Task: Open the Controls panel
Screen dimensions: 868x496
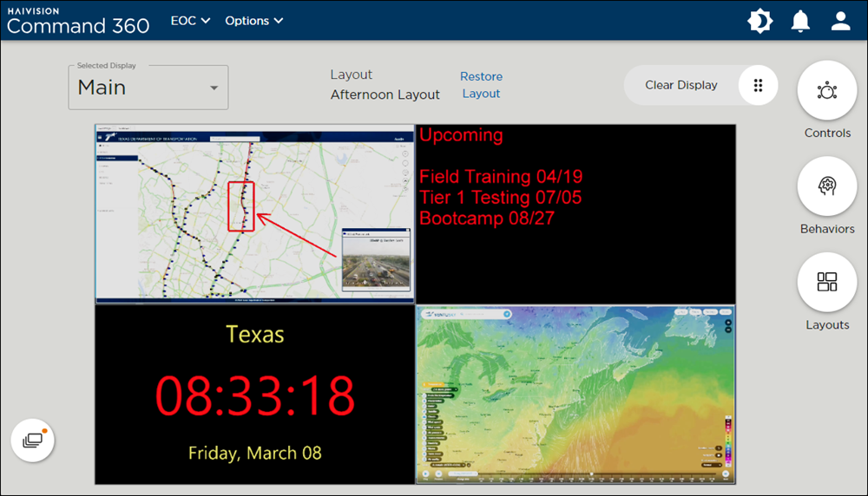Action: tap(827, 91)
